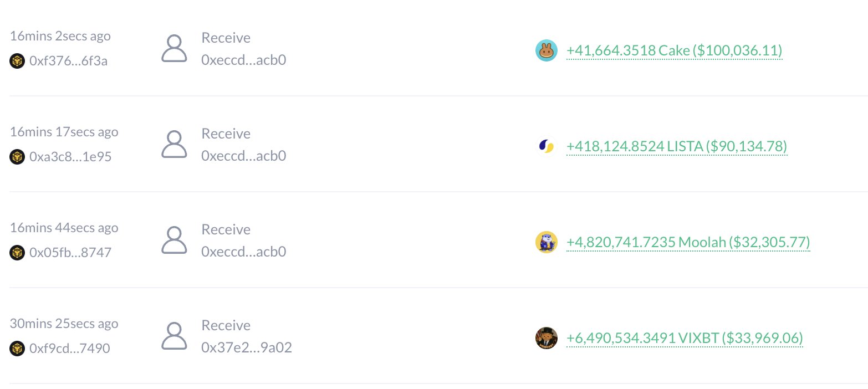Screen dimensions: 868x389
Task: Click the Cake token pancake icon
Action: click(546, 51)
